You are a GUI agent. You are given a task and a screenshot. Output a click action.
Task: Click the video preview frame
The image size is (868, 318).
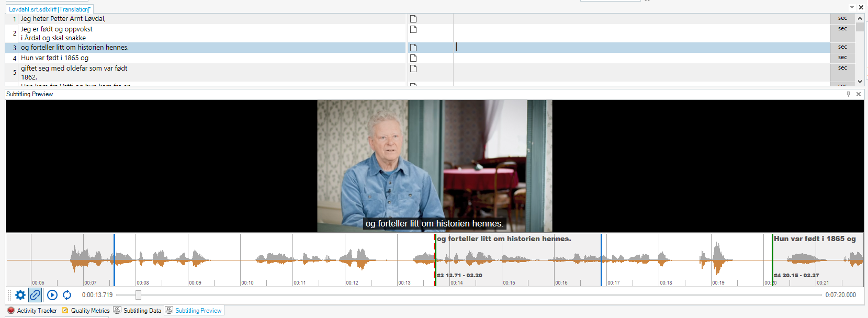click(435, 166)
